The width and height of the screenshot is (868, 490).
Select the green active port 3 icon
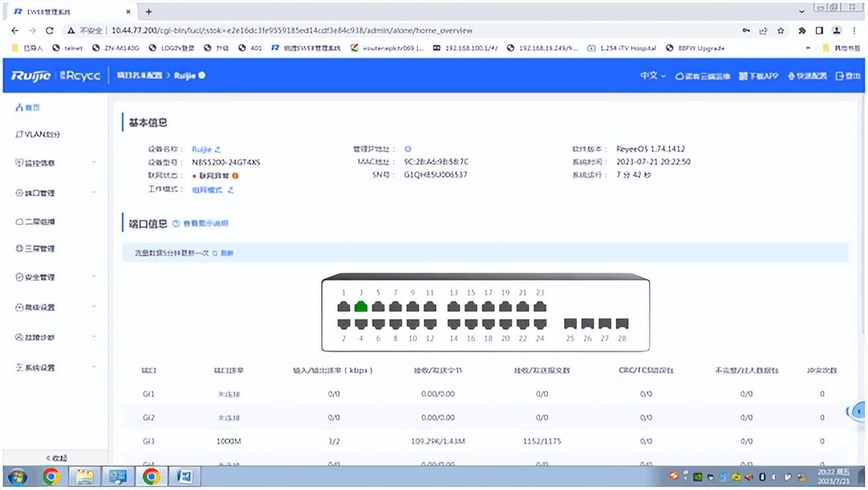(361, 307)
